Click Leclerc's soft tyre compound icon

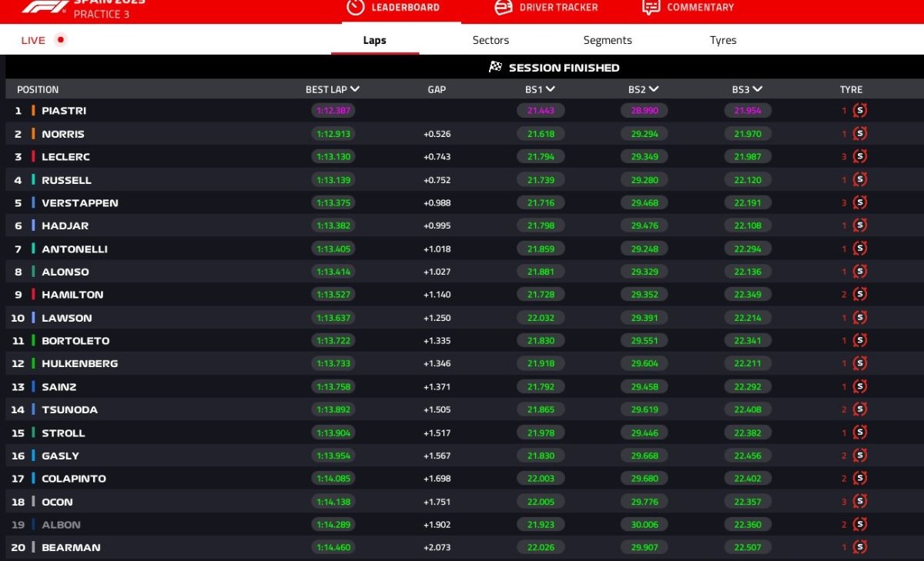click(860, 156)
